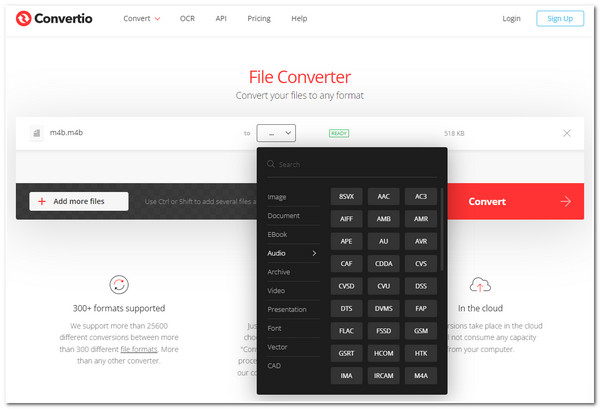Choose AMR format
This screenshot has width=600, height=409.
pyautogui.click(x=421, y=219)
